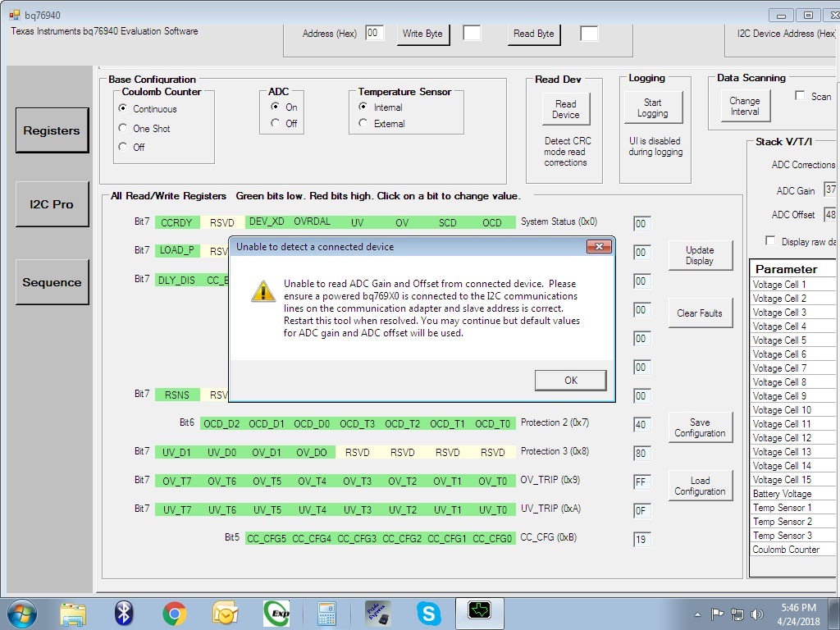Click the ADC Gain value field
This screenshot has width=840, height=630.
(x=830, y=189)
